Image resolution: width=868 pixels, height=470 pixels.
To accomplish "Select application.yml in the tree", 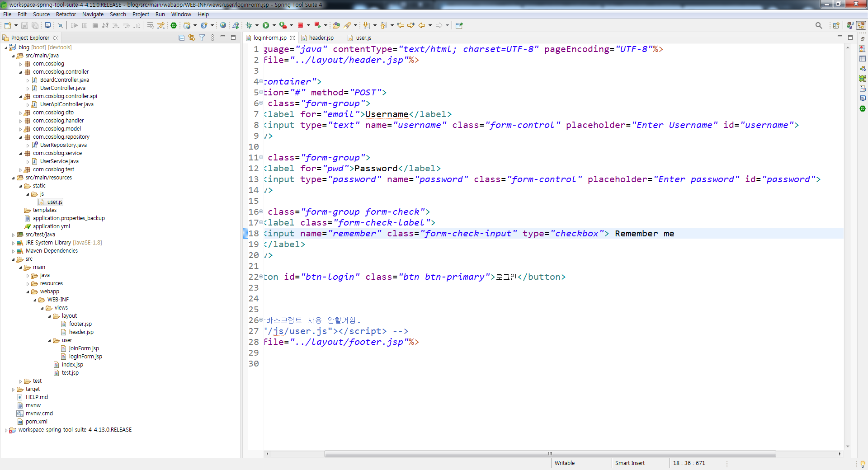I will (x=51, y=226).
